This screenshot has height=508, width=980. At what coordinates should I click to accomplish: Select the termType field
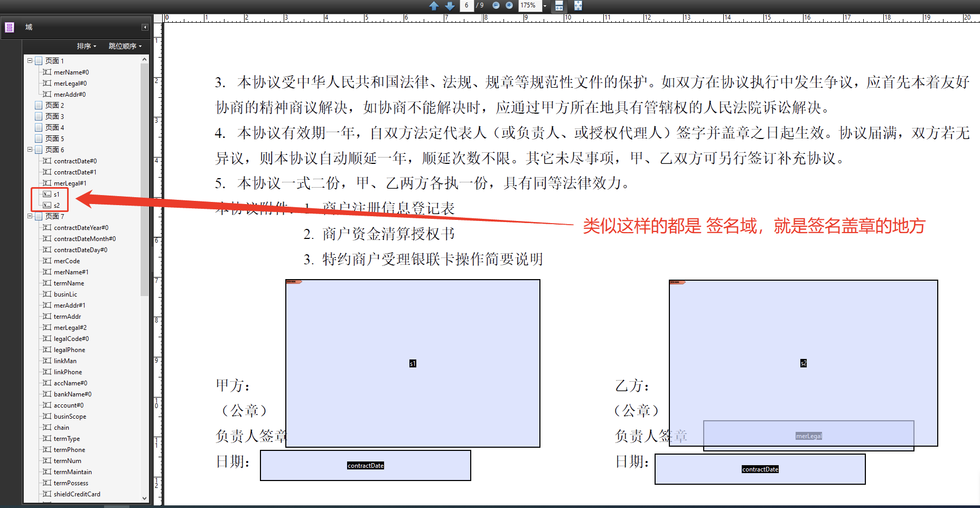pyautogui.click(x=67, y=439)
